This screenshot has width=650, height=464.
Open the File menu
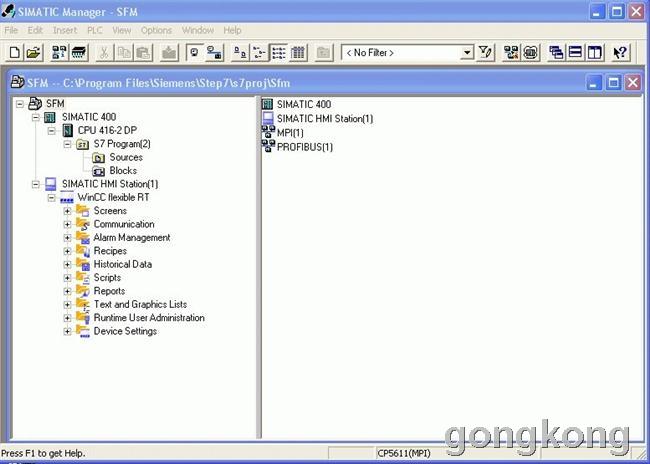point(11,30)
